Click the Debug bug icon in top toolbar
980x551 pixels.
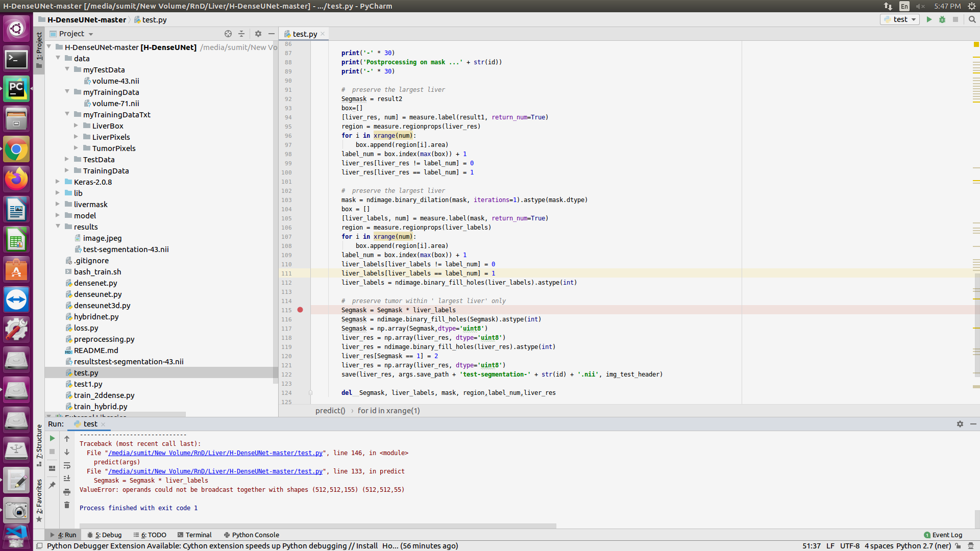(x=942, y=19)
